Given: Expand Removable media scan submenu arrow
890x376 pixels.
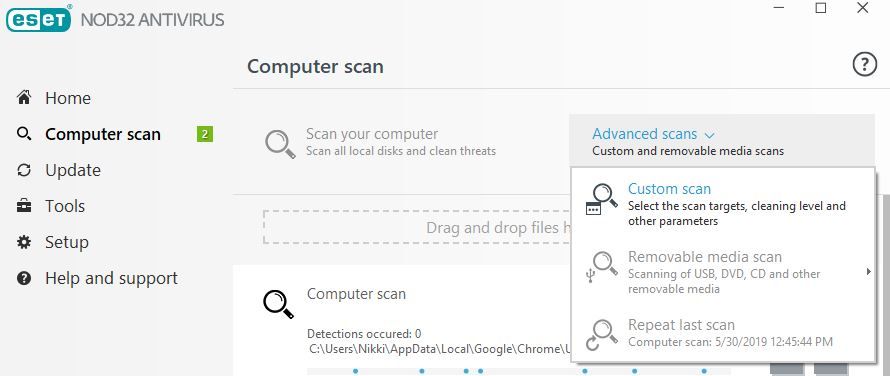Looking at the screenshot, I should 868,272.
